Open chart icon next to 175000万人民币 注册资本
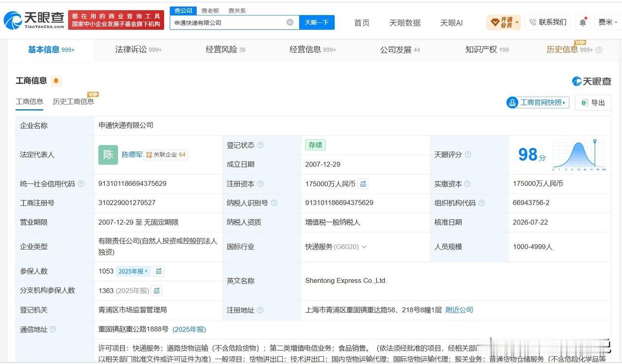This screenshot has width=622, height=364. pyautogui.click(x=363, y=183)
